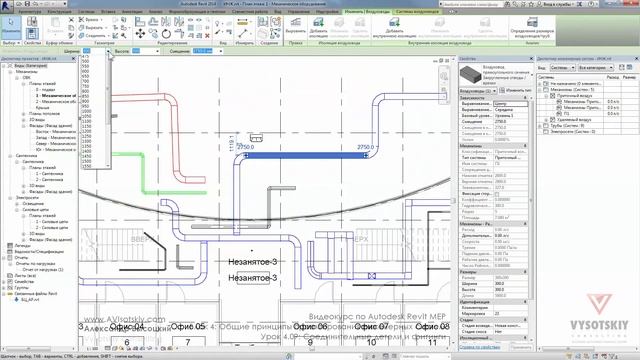The width and height of the screenshot is (640, 360).
Task: Click the Смещение value field in Properties
Action: 510,122
